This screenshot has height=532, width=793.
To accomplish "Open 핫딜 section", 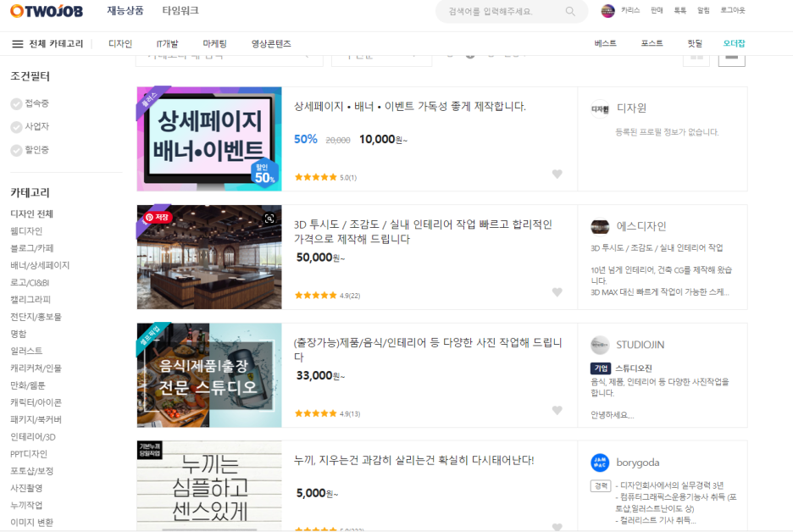I will pos(695,43).
